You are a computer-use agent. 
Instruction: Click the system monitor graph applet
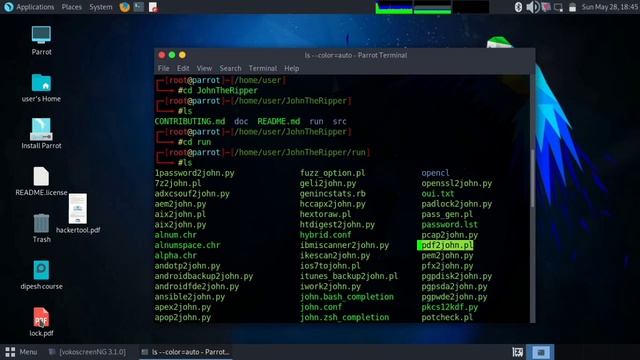(x=432, y=7)
